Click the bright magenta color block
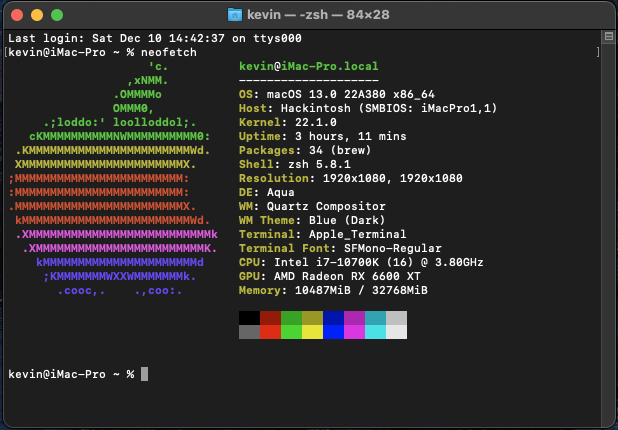Screen dimensions: 618x430 354,332
